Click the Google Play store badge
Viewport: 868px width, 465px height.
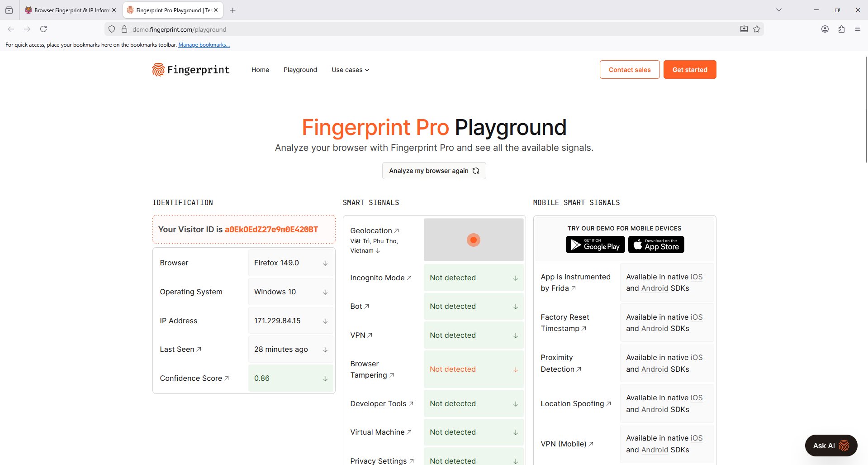pyautogui.click(x=595, y=244)
